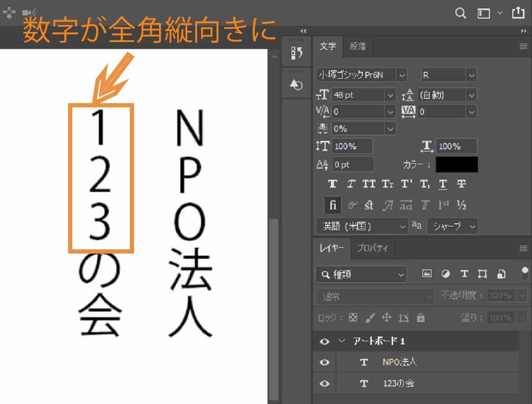The width and height of the screenshot is (532, 404).
Task: Toggle the standard ligatures option
Action: tap(333, 205)
